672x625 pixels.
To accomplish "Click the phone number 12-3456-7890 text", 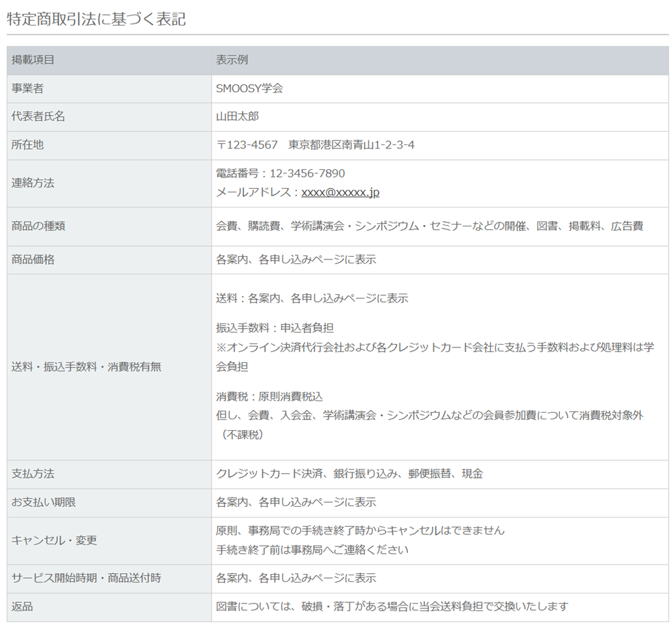I will point(307,173).
